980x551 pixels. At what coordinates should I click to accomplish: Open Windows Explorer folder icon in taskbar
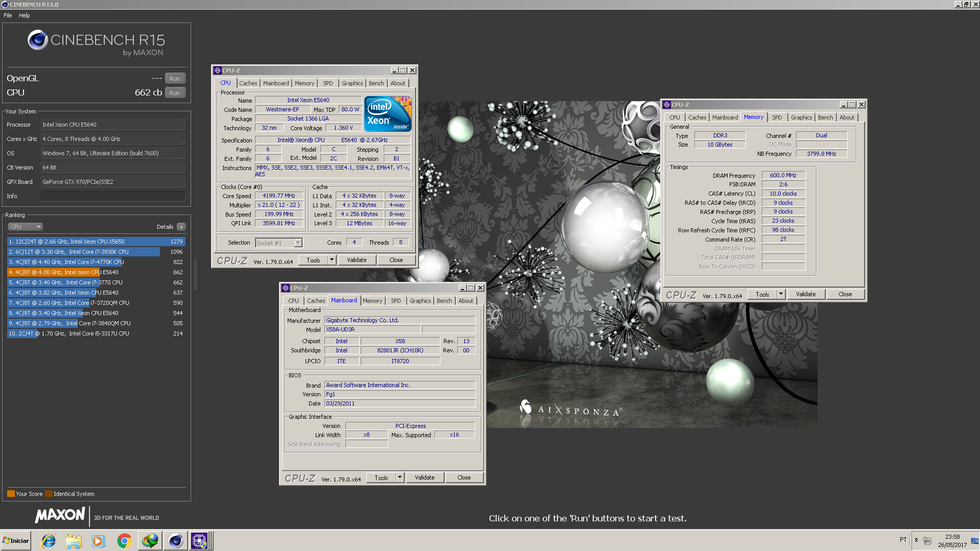click(74, 541)
